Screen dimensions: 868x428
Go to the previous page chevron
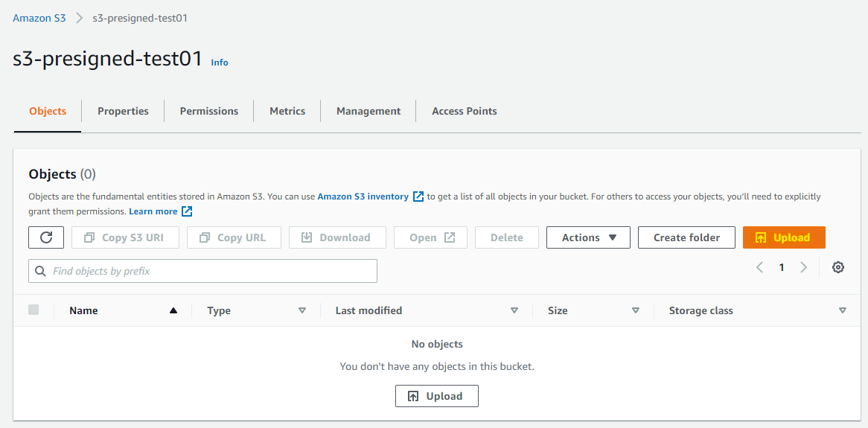click(759, 267)
